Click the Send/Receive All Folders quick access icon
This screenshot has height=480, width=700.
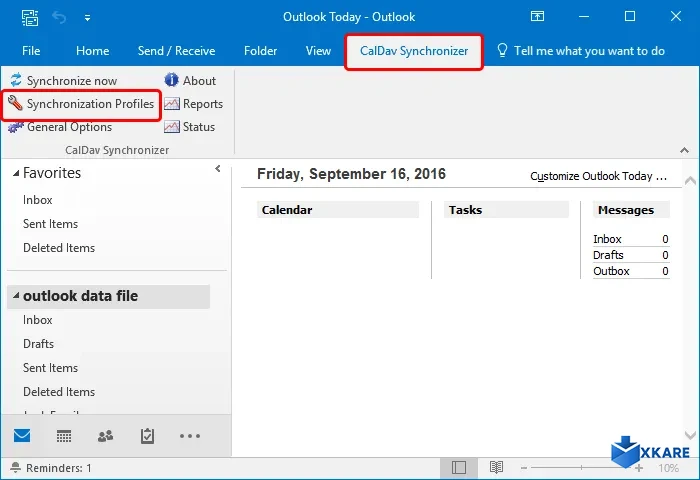(x=30, y=17)
